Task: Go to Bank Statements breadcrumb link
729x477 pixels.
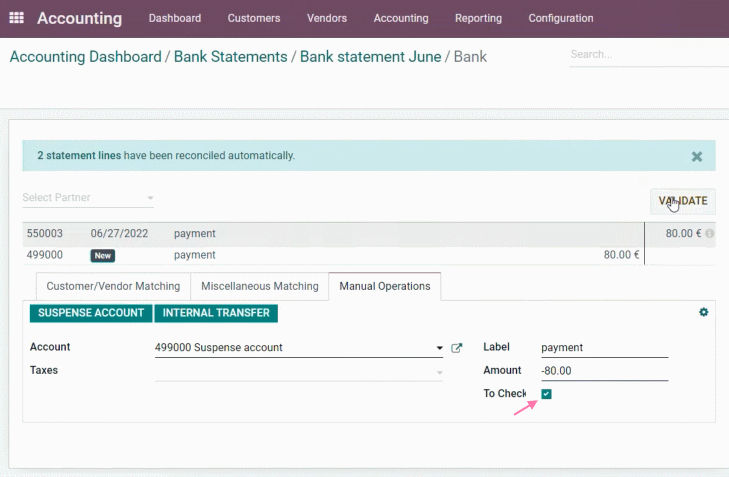Action: pyautogui.click(x=231, y=57)
